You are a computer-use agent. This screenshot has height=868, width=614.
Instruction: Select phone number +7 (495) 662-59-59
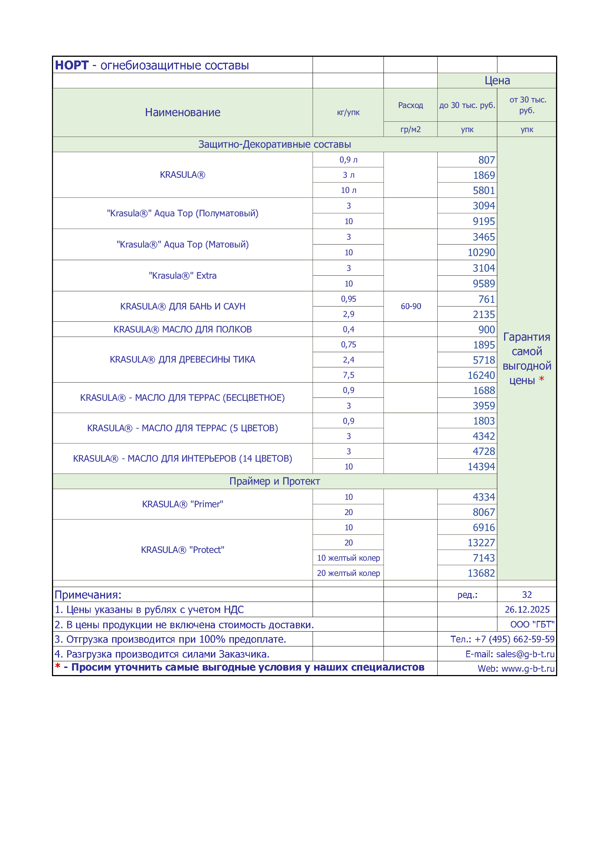(515, 639)
